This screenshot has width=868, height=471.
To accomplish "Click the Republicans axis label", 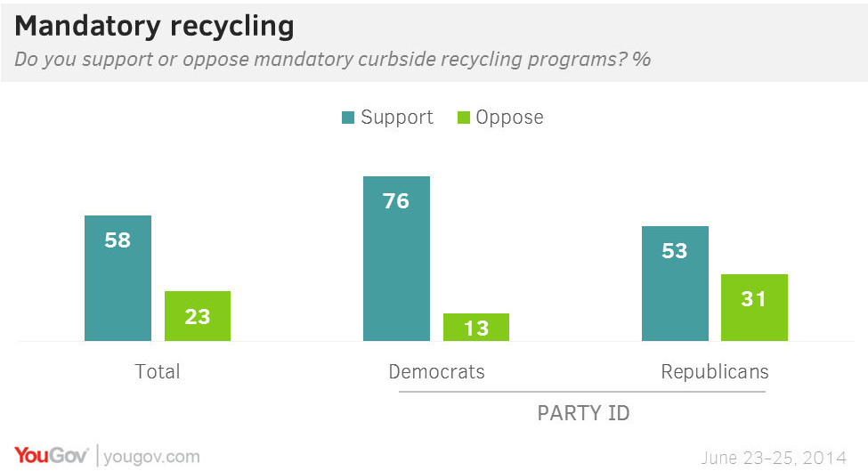I will point(715,371).
